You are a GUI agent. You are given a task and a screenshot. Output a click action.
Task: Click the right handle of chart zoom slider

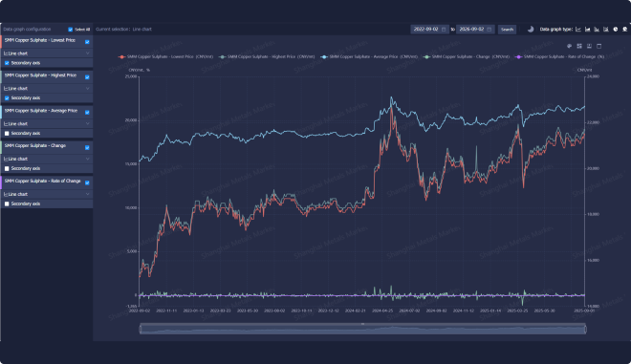click(x=585, y=330)
